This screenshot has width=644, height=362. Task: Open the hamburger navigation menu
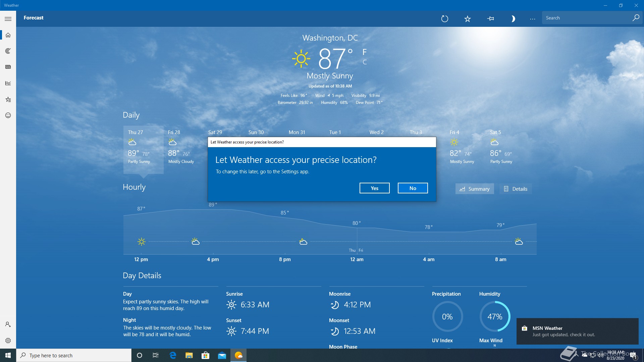[x=8, y=19]
